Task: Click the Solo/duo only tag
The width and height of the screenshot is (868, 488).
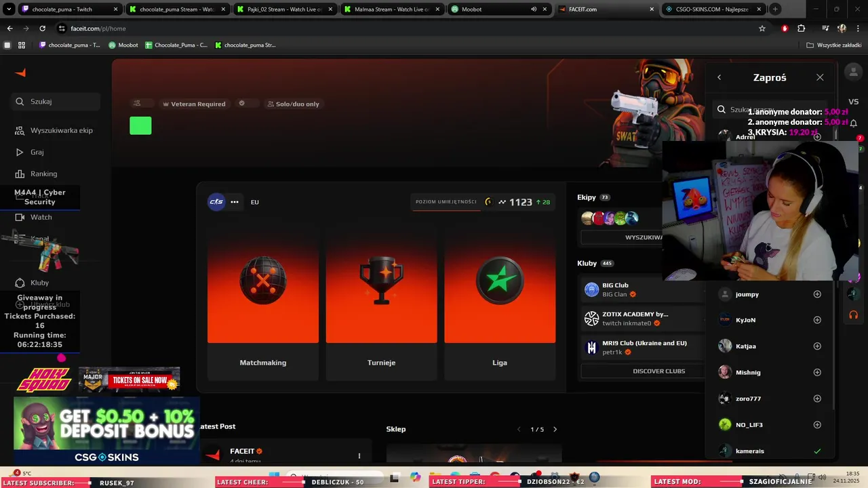Action: tap(293, 104)
